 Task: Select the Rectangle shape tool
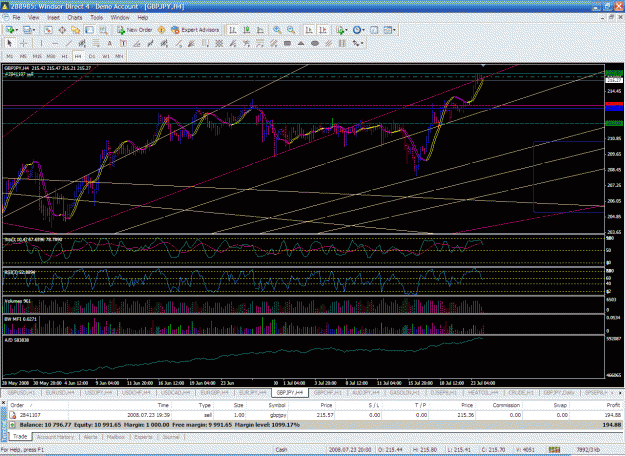pos(287,43)
